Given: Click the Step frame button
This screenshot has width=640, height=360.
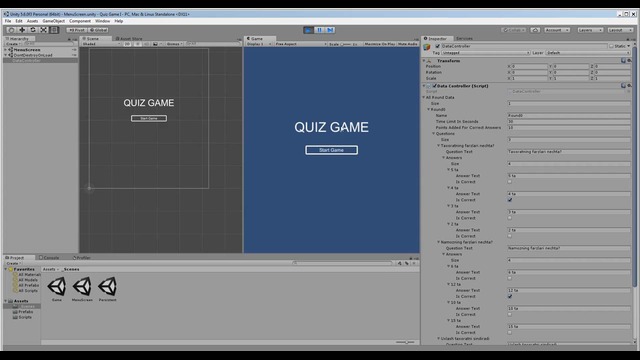Looking at the screenshot, I should 330,30.
